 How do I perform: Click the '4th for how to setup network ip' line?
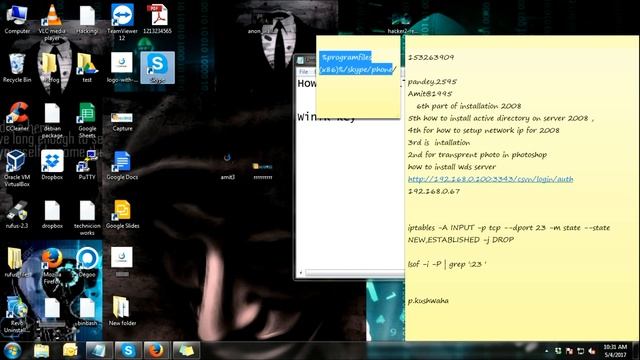[x=484, y=130]
